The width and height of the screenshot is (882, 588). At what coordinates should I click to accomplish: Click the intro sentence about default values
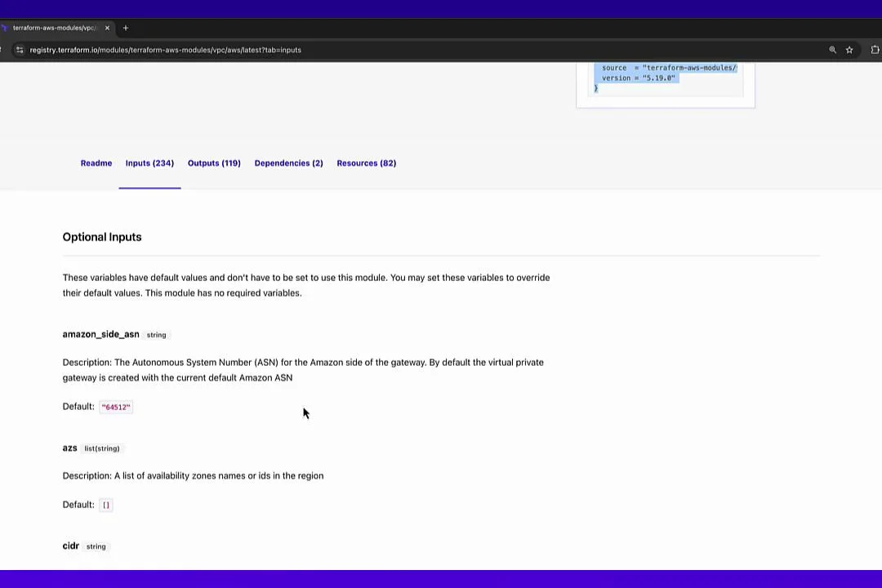coord(306,285)
